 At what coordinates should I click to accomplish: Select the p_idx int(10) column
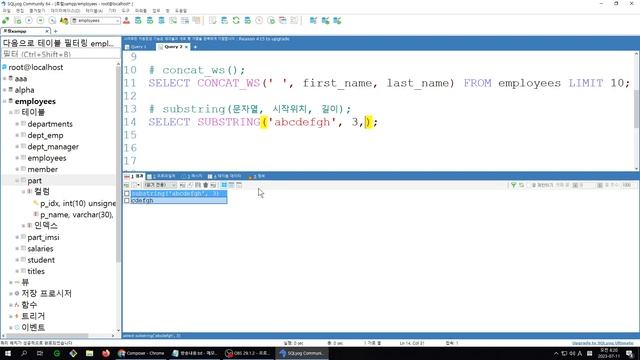click(78, 203)
